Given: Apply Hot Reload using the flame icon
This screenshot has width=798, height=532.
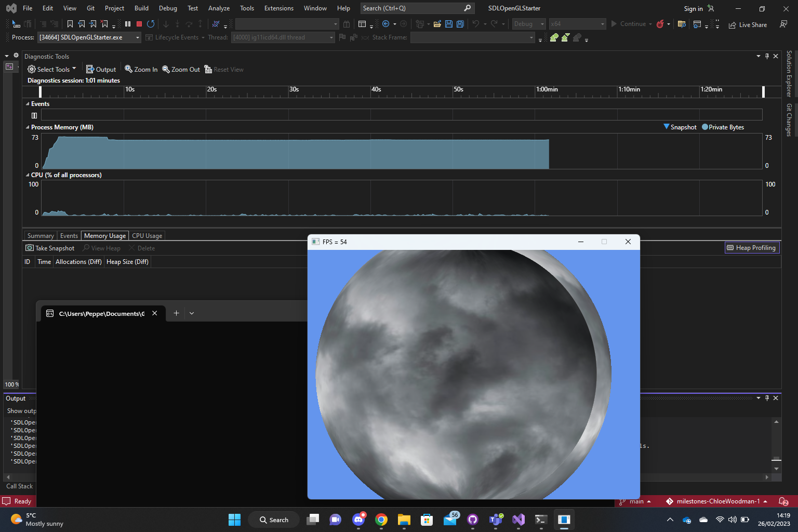Looking at the screenshot, I should [x=660, y=24].
